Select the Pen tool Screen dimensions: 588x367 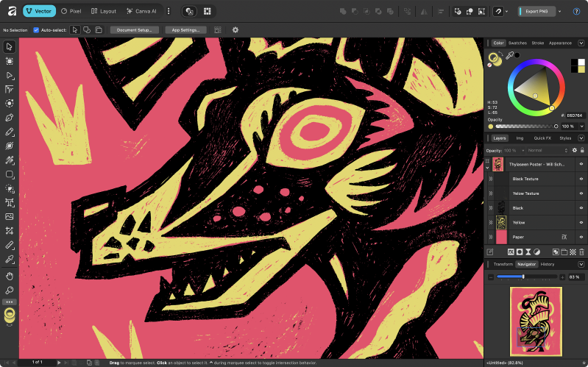tap(10, 118)
